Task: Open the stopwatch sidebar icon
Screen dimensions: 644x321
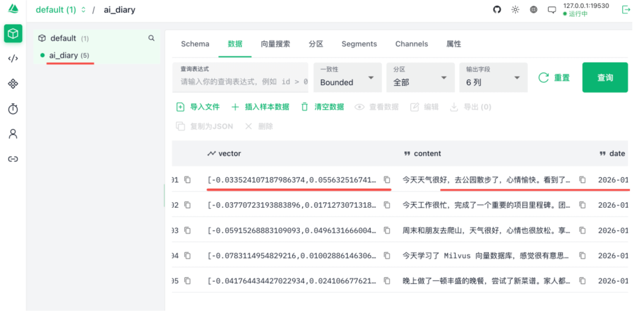Action: (13, 109)
